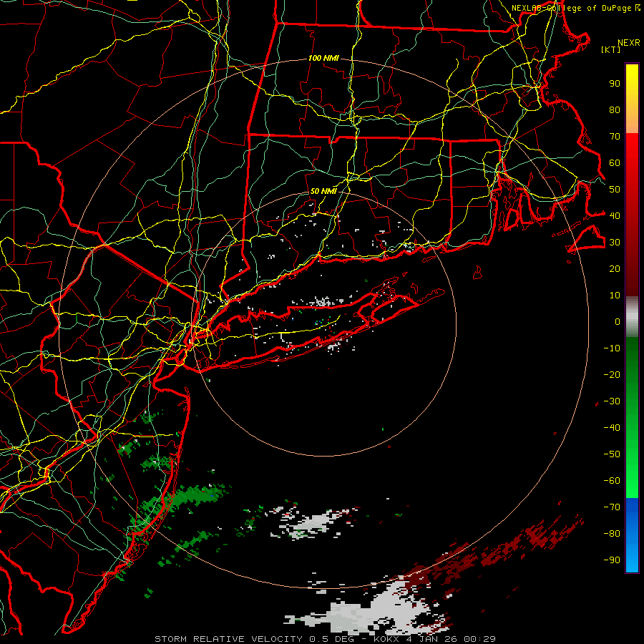Viewport: 644px width, 644px height.
Task: Click the [KT] units label
Action: [611, 49]
